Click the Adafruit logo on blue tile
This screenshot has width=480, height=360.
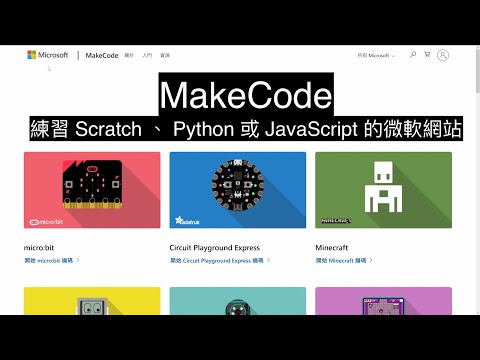[187, 221]
